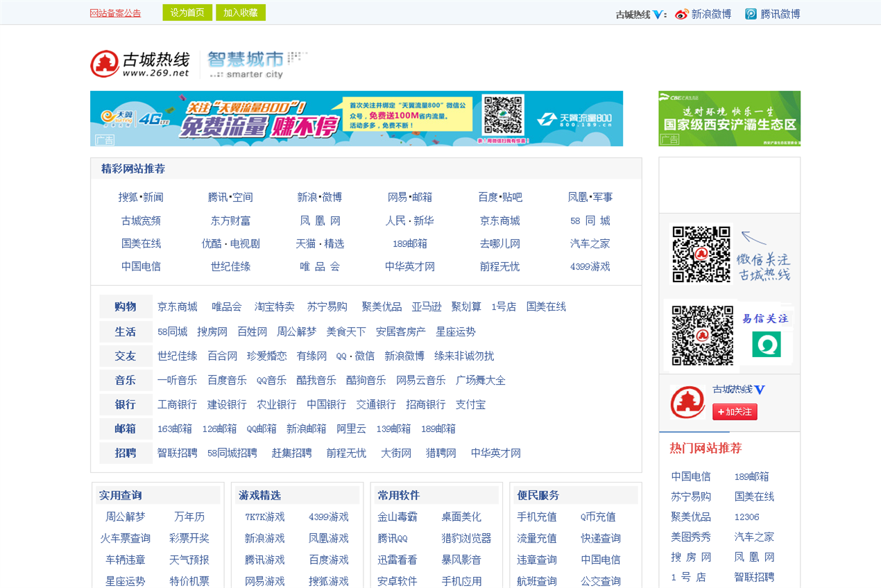Open the 快递查询 link
881x588 pixels.
pos(601,539)
